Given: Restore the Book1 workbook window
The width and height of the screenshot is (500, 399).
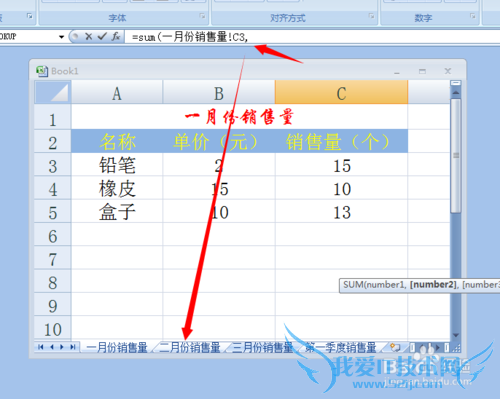Looking at the screenshot, I should (422, 71).
